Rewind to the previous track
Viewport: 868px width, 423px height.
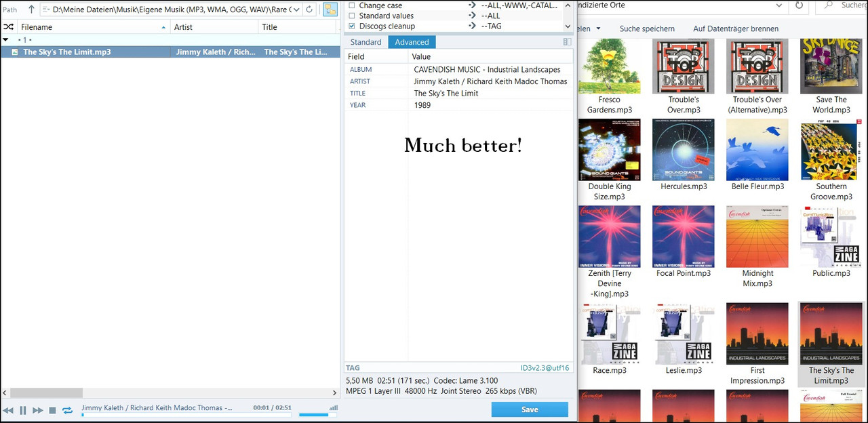[8, 411]
